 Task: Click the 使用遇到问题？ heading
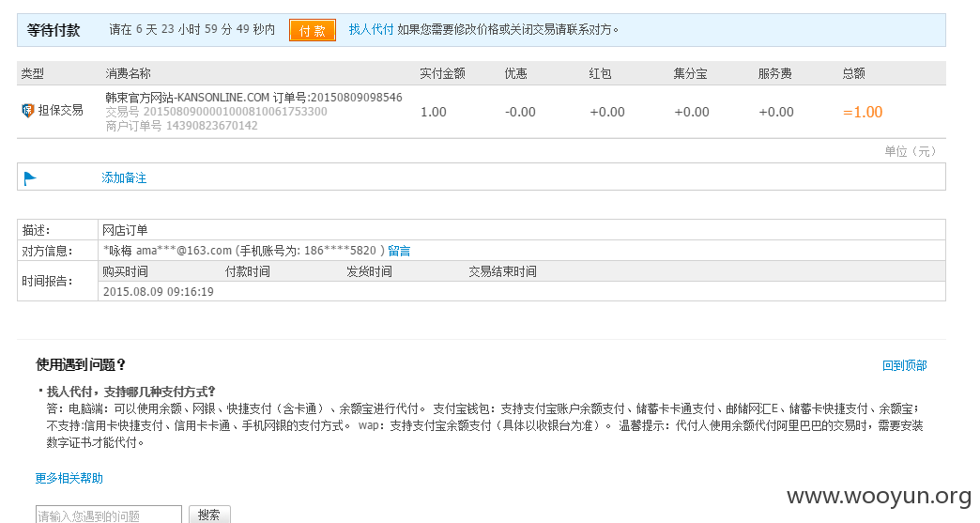point(82,365)
